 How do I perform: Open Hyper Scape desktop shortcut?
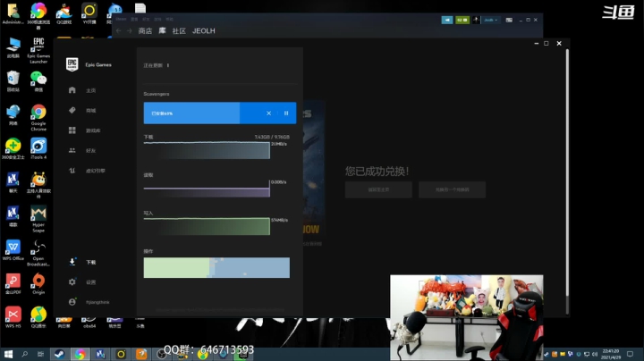coord(38,219)
